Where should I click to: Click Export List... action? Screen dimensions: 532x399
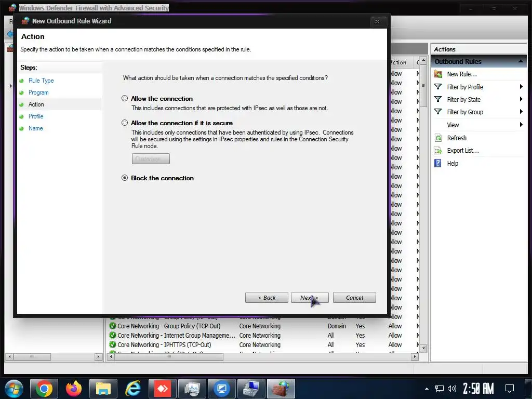click(x=463, y=150)
